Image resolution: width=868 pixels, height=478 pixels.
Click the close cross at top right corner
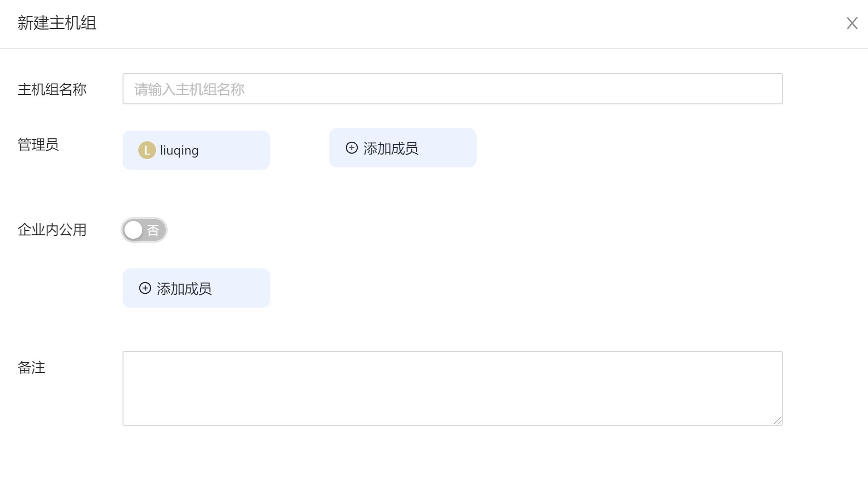tap(852, 23)
